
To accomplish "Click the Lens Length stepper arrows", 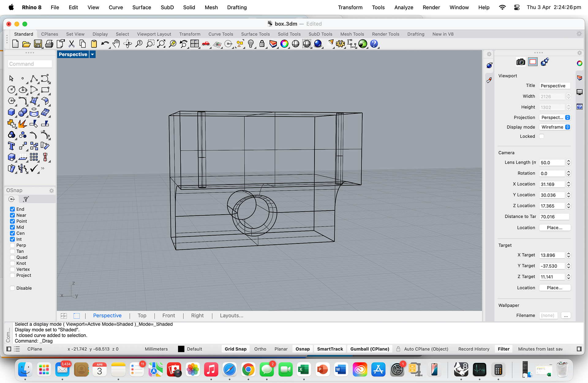I will click(x=568, y=163).
